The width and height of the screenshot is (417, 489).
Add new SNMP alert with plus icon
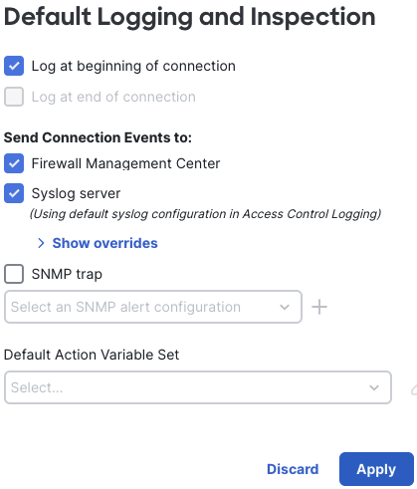click(319, 307)
